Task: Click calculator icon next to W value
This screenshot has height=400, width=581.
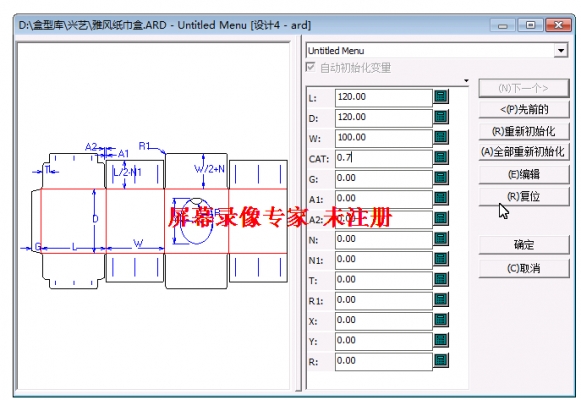Action: pyautogui.click(x=441, y=137)
